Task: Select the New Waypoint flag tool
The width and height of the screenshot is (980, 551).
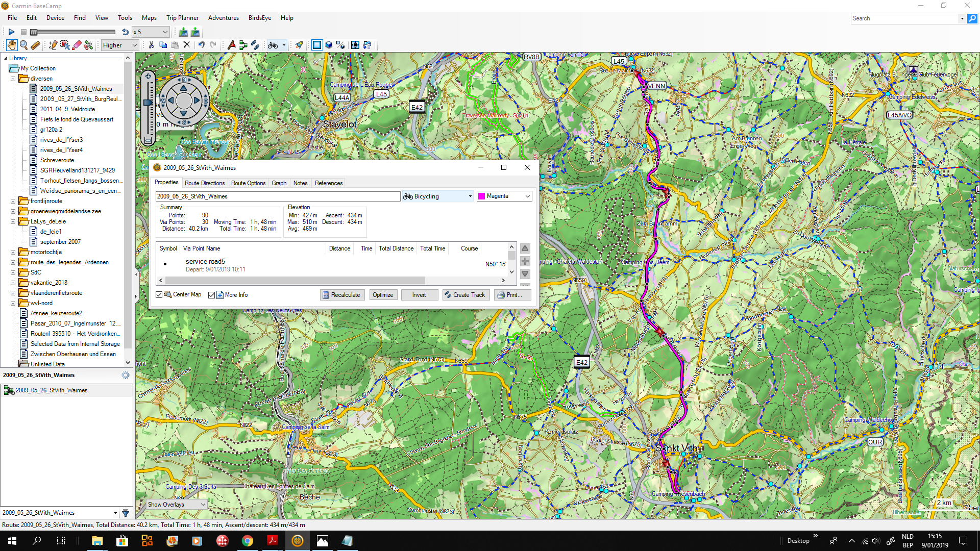Action: [x=231, y=45]
